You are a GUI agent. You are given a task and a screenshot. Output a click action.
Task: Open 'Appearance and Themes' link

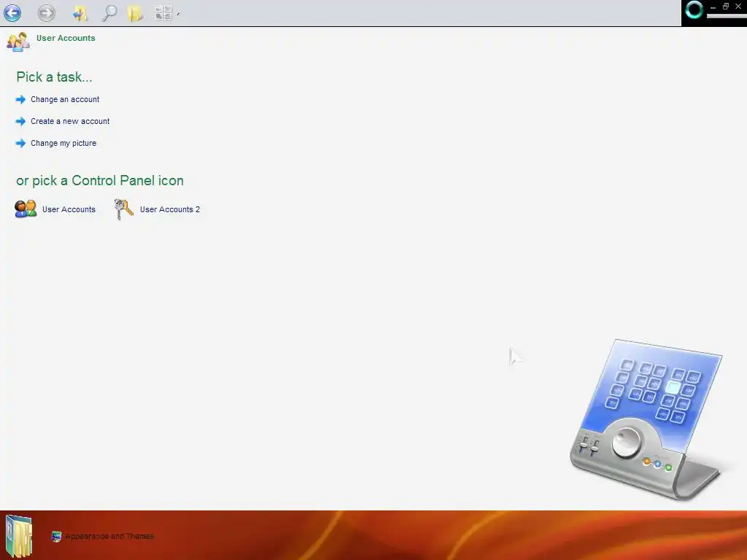[109, 536]
